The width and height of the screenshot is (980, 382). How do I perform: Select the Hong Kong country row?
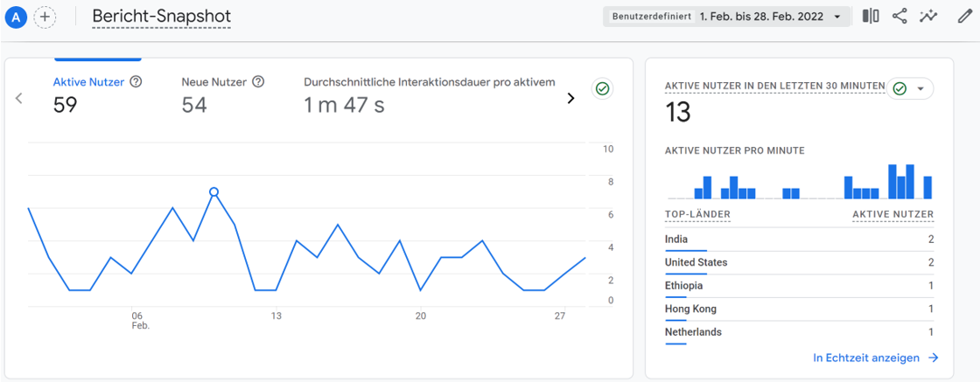pos(800,309)
